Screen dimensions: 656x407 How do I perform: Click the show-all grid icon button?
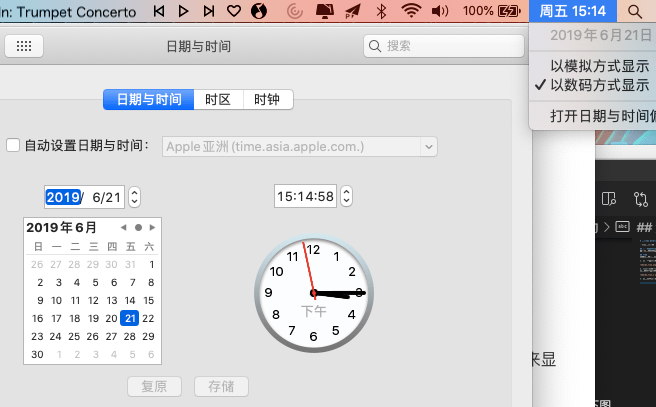[24, 46]
